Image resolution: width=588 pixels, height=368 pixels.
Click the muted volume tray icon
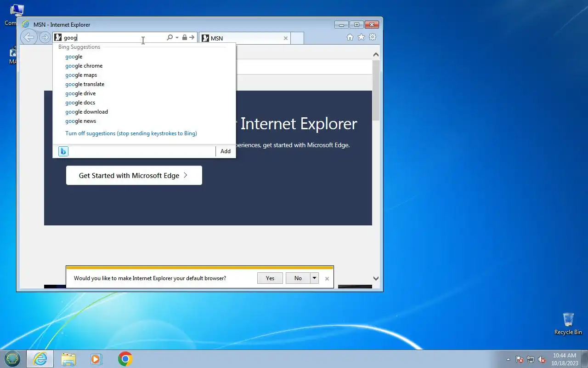point(542,359)
